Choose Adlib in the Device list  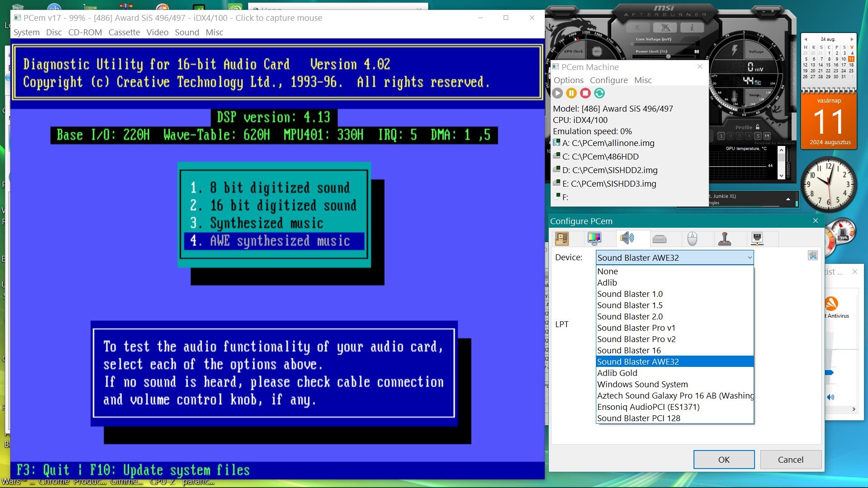pyautogui.click(x=675, y=282)
